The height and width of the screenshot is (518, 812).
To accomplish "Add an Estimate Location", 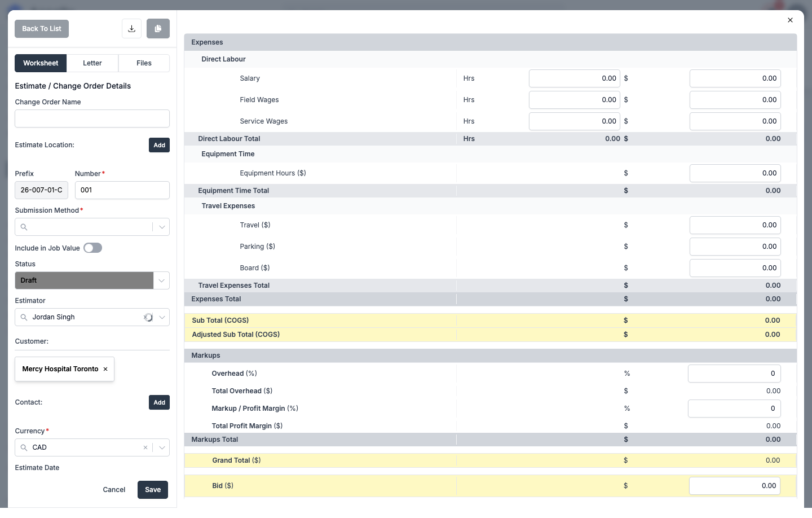I will (160, 145).
